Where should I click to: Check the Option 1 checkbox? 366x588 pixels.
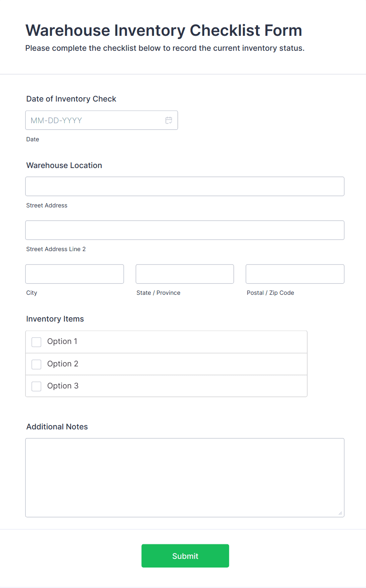coord(37,342)
